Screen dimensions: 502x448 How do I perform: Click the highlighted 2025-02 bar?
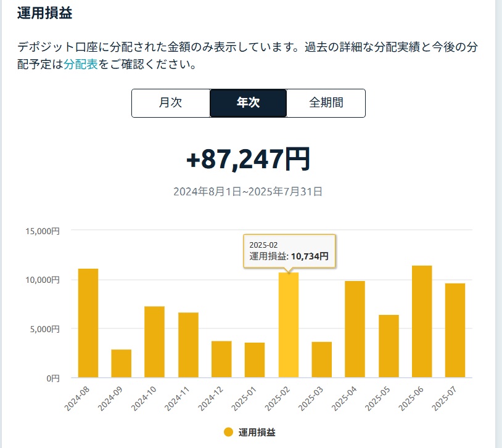(289, 325)
